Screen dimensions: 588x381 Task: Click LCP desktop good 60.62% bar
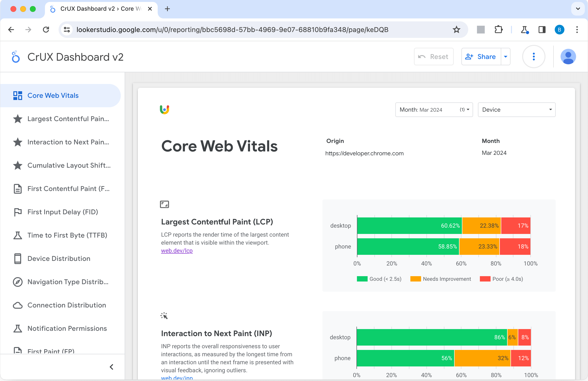tap(409, 226)
